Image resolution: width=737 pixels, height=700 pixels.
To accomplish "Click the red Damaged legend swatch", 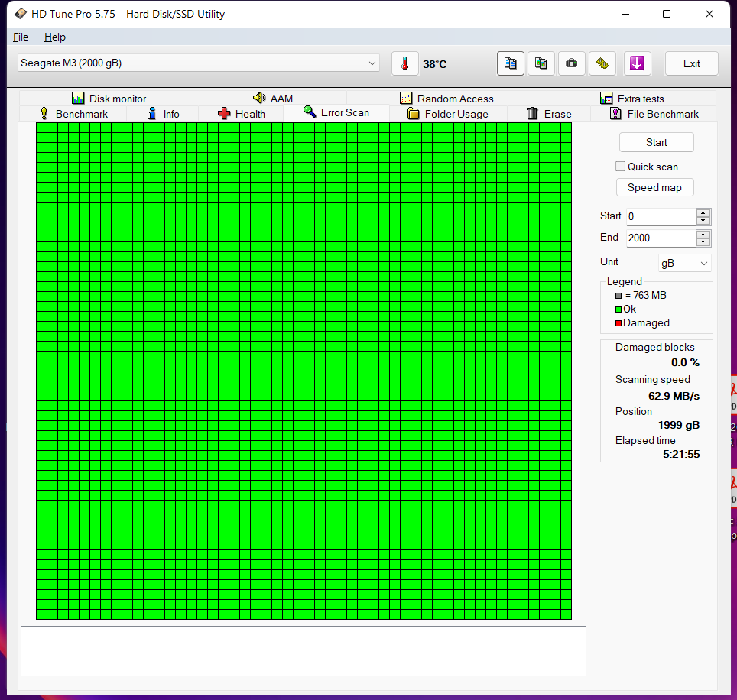I will click(618, 322).
